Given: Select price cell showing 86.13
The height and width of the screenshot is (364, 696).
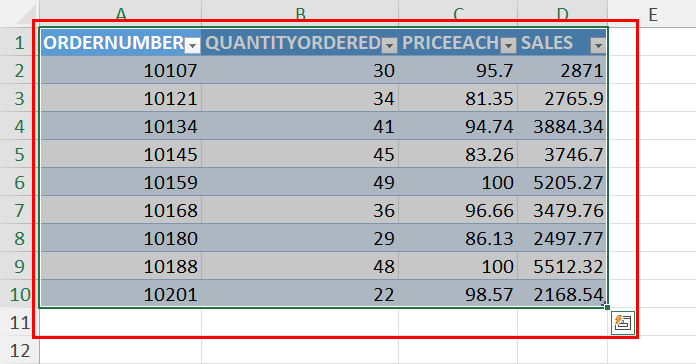Looking at the screenshot, I should (x=458, y=237).
